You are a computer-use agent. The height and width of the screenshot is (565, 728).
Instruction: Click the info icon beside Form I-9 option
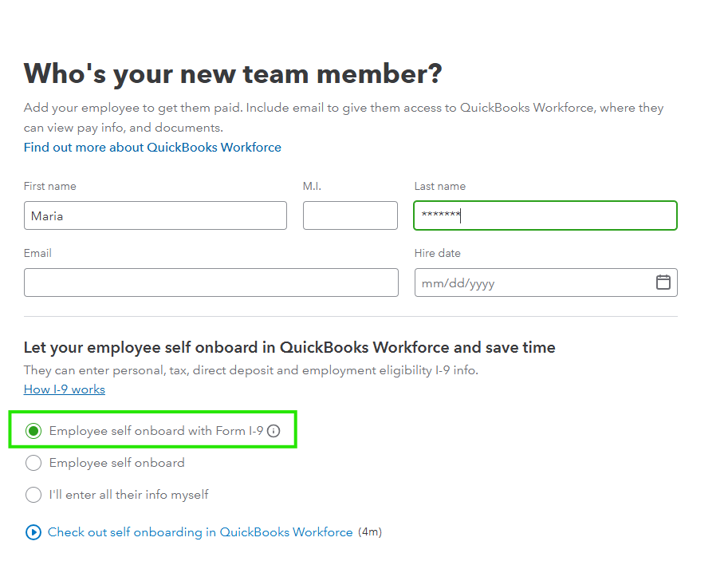(x=274, y=431)
